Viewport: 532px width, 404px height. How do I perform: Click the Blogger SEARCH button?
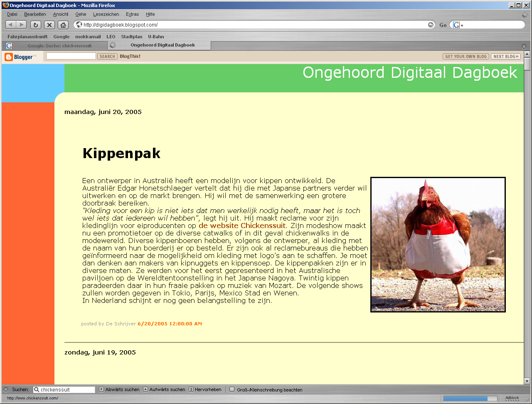click(x=107, y=56)
